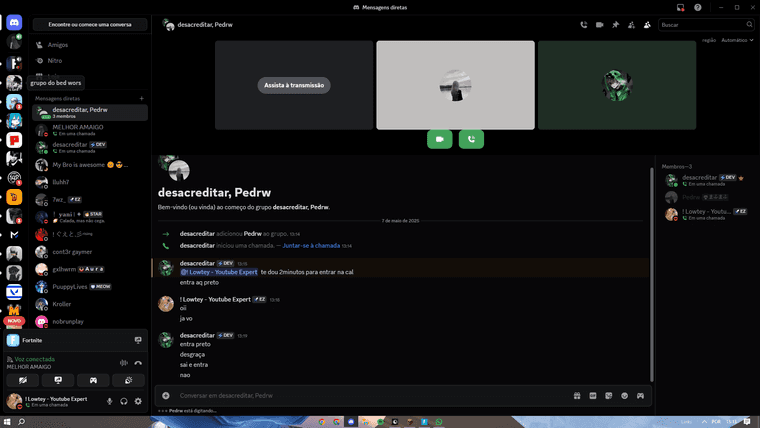Open nobrunplay direct message
This screenshot has height=428, width=760.
coord(90,321)
